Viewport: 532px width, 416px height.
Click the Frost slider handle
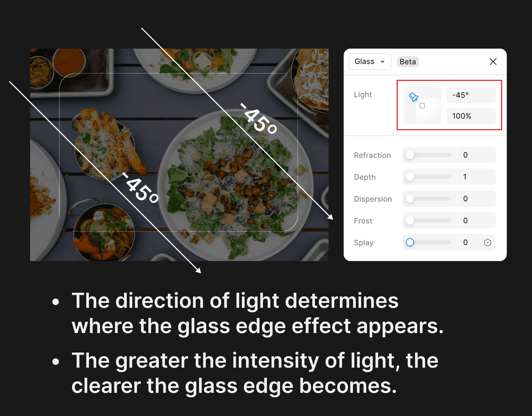tap(410, 220)
